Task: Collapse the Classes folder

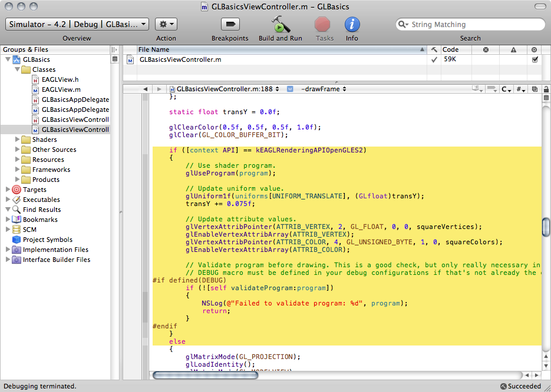Action: point(17,69)
